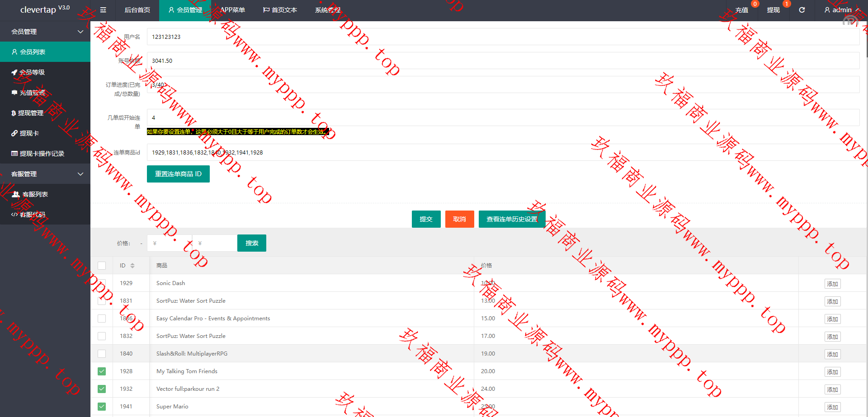868x417 pixels.
Task: Click the orange 取消 button
Action: coord(459,219)
